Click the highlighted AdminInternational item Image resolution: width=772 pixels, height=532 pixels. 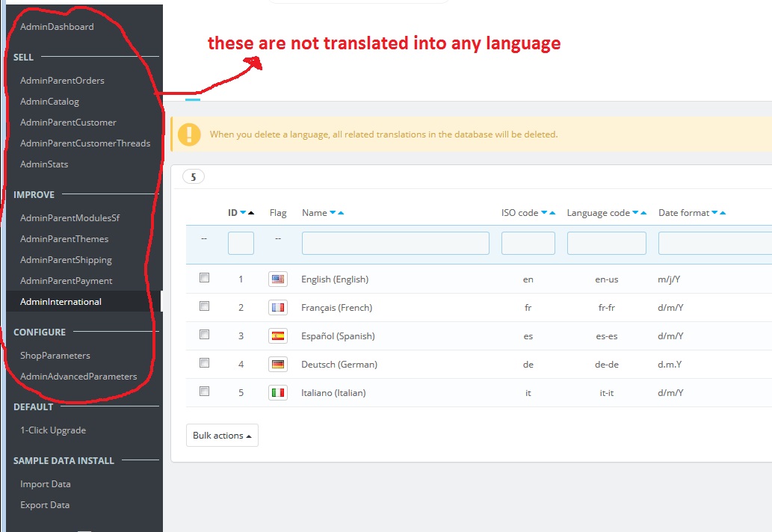coord(84,302)
